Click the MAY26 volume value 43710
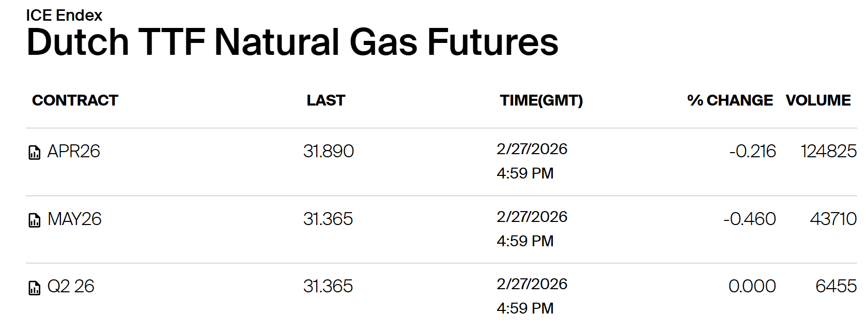The image size is (868, 328). click(833, 219)
